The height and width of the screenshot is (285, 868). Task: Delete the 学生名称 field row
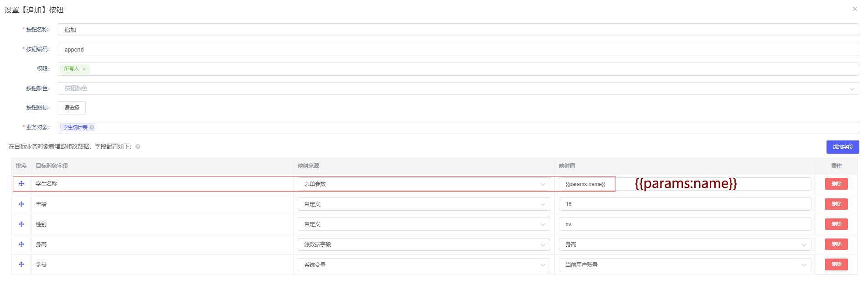click(x=836, y=184)
